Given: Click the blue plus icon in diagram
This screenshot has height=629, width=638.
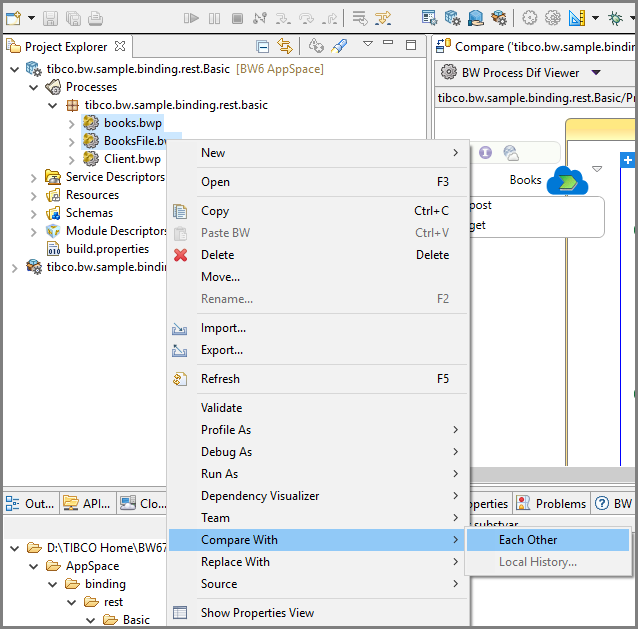Looking at the screenshot, I should [628, 160].
